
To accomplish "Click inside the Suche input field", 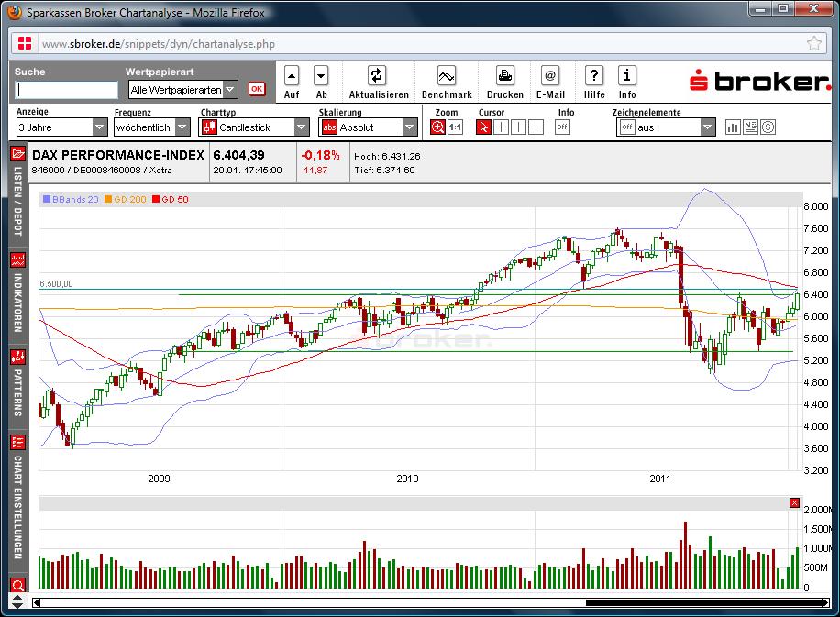I will click(64, 90).
